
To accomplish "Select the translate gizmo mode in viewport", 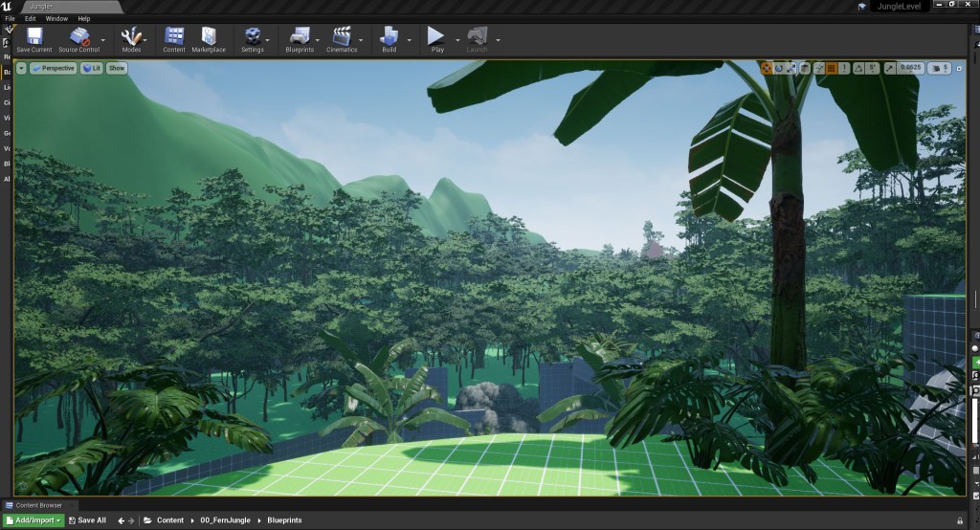I will (767, 68).
